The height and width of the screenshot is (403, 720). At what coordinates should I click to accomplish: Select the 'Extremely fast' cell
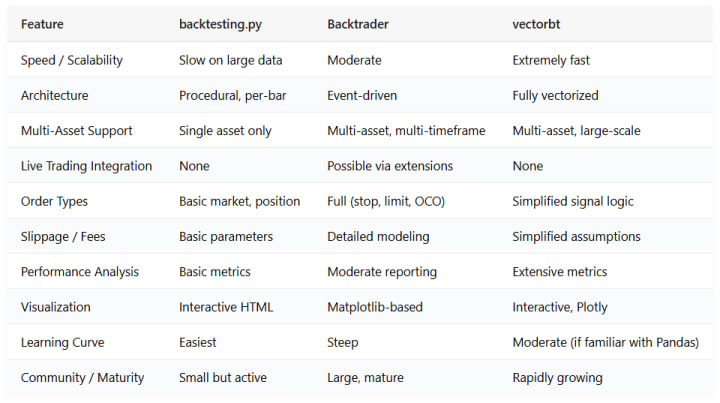551,60
